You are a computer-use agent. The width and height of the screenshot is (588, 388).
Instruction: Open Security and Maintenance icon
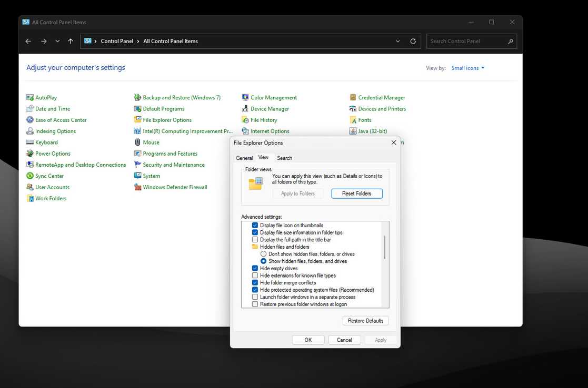pyautogui.click(x=137, y=165)
